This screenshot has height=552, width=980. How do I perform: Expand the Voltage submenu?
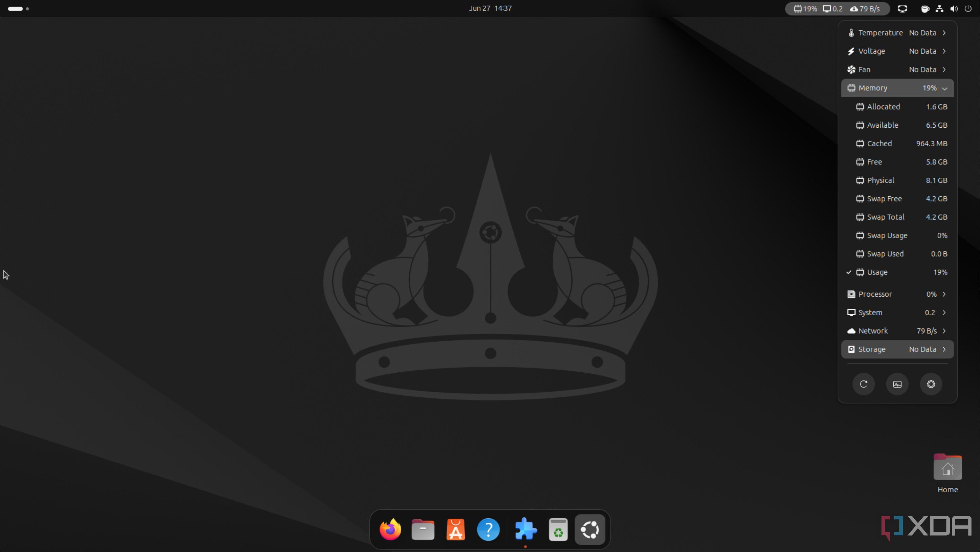[x=898, y=51]
